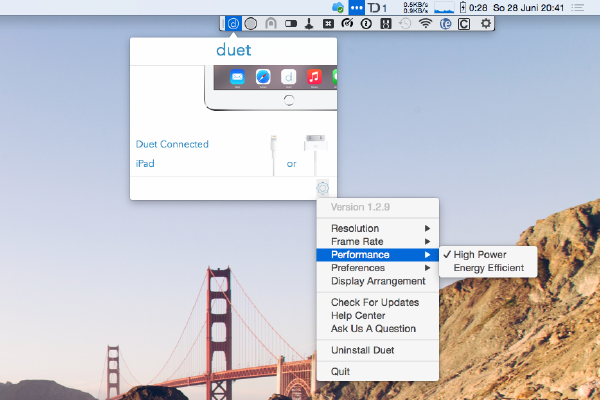Click the cloud sync icon in menu bar

coord(338,7)
